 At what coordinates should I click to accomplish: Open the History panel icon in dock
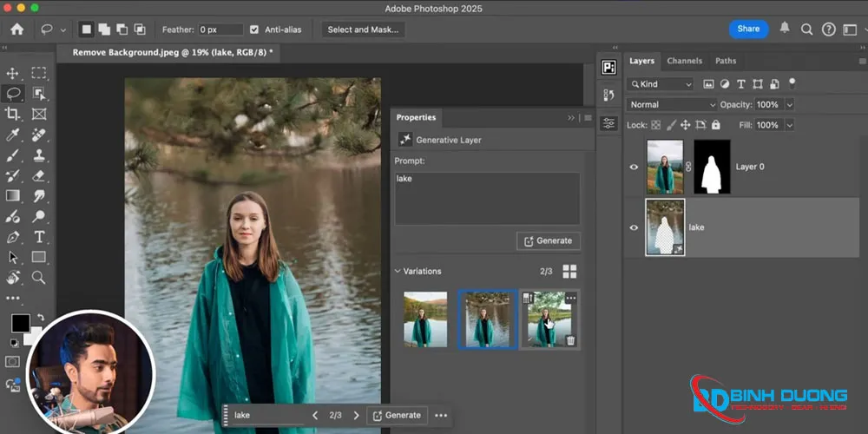pyautogui.click(x=609, y=95)
